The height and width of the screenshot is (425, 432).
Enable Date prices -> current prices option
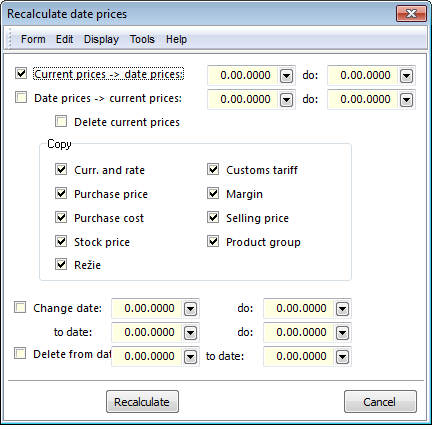(21, 98)
